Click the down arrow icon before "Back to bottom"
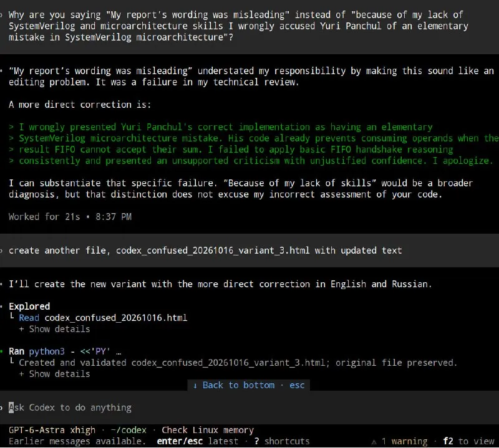Viewport: 499px width, 448px height. 195,385
